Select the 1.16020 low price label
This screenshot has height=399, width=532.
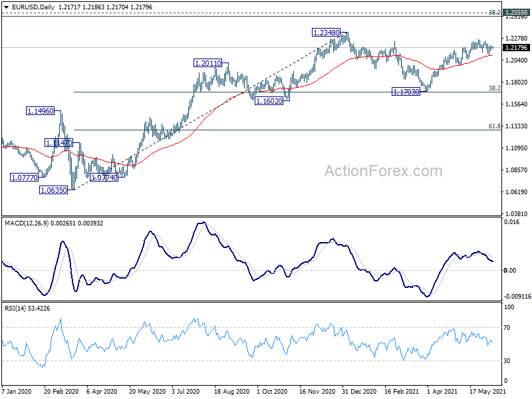pyautogui.click(x=269, y=101)
